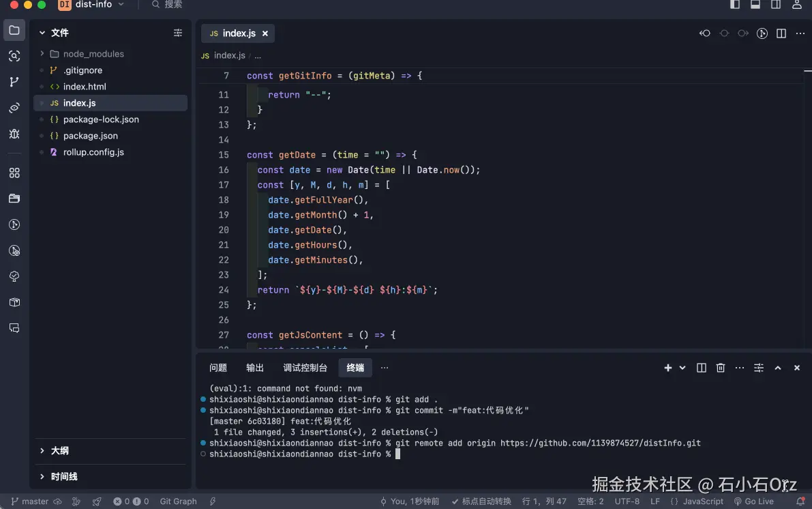Open the Explorer view in the activity bar
This screenshot has height=509, width=812.
[x=14, y=30]
